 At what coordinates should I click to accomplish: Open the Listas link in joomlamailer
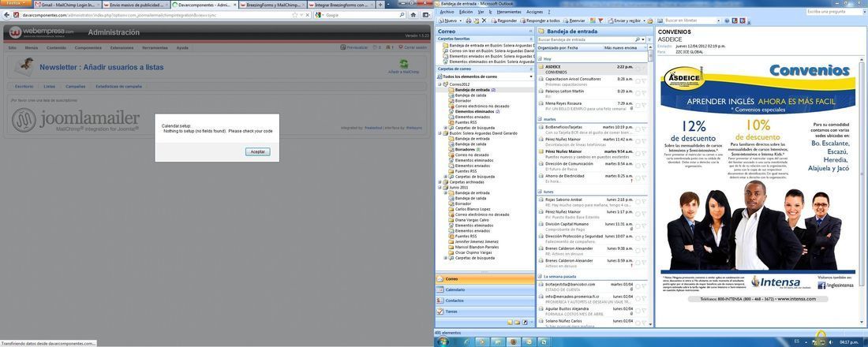[x=49, y=86]
